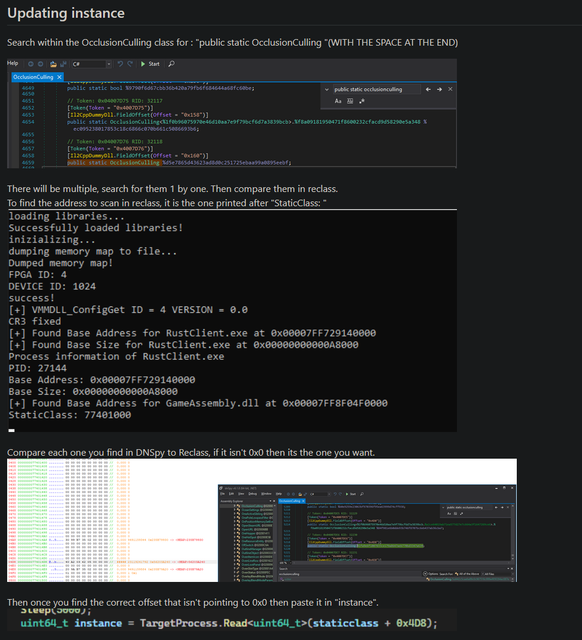Open the Reclass and dnSpy comparison screenshot

pos(262,520)
